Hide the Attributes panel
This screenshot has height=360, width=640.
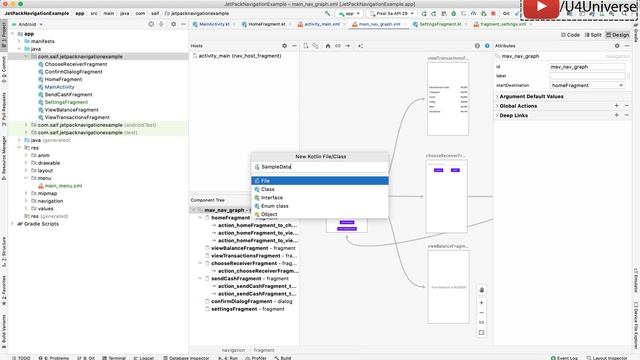click(627, 46)
